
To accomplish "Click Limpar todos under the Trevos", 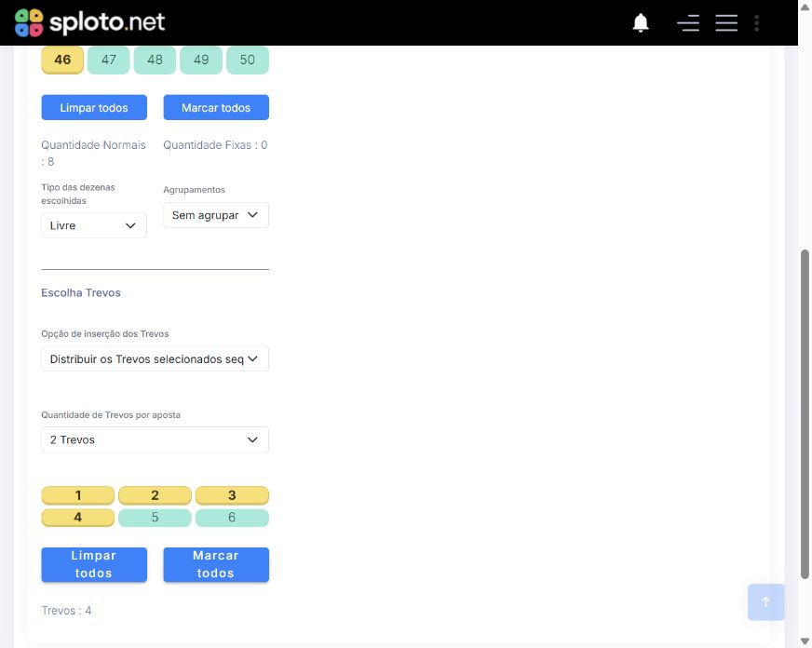I will coord(94,564).
